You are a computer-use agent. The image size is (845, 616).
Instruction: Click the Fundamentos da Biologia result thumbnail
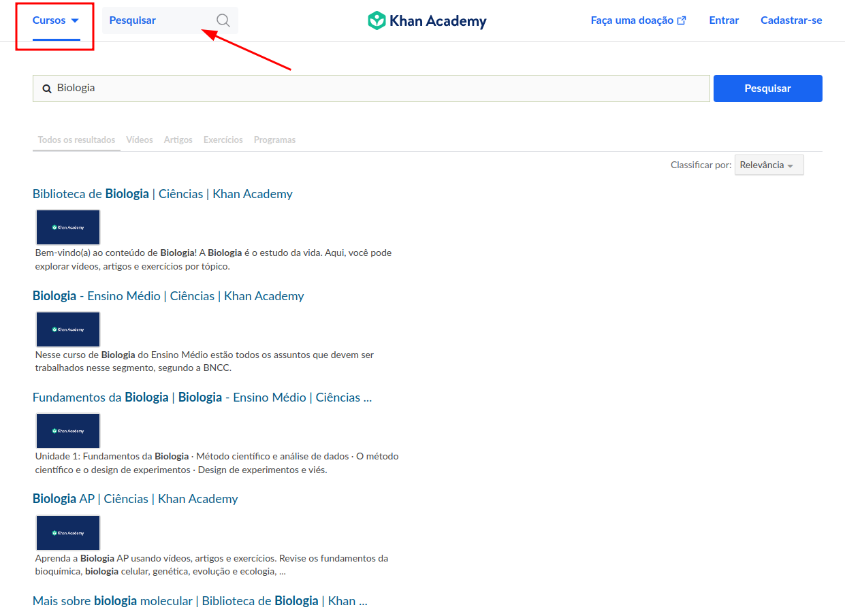(x=68, y=431)
